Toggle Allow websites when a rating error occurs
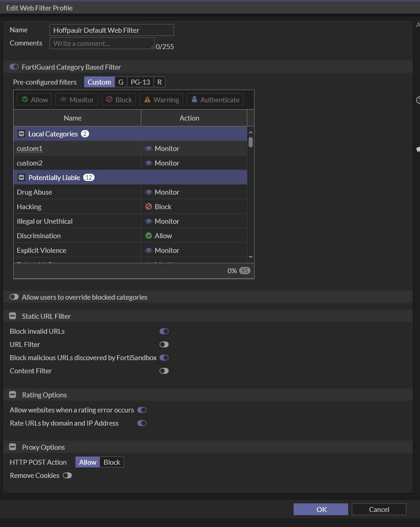 pos(142,410)
